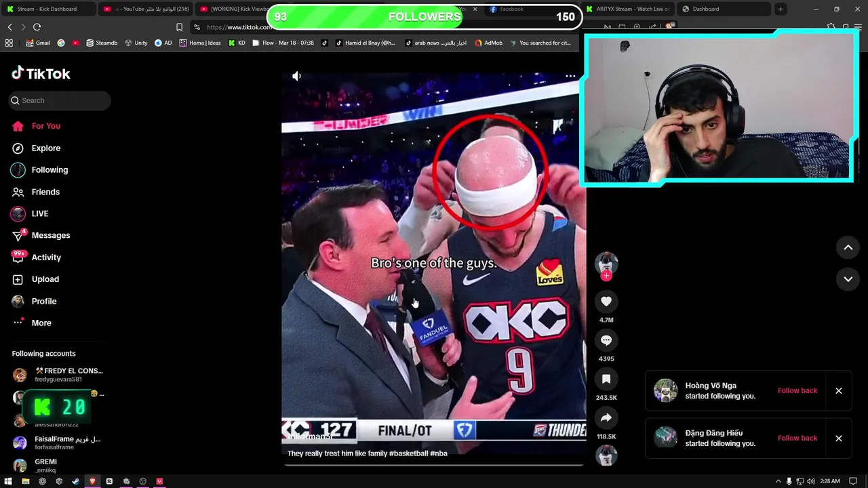868x488 pixels.
Task: Dismiss Đặng Đăng Hiếu follow notification
Action: 839,438
